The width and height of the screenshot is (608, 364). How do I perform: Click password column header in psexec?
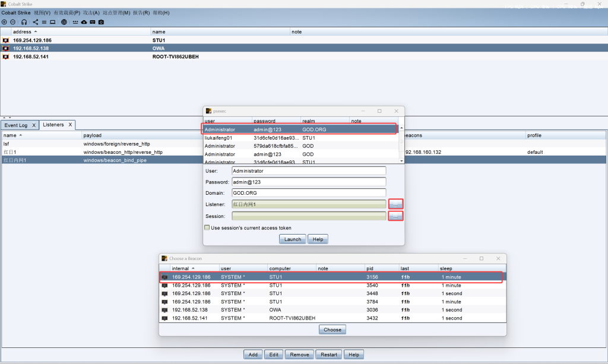(x=277, y=121)
